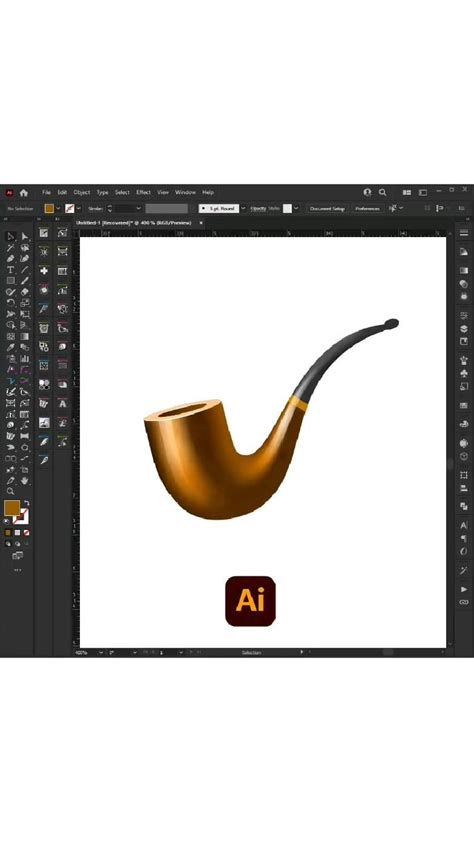Open stroke weight dropdown
The width and height of the screenshot is (474, 842).
pyautogui.click(x=138, y=208)
